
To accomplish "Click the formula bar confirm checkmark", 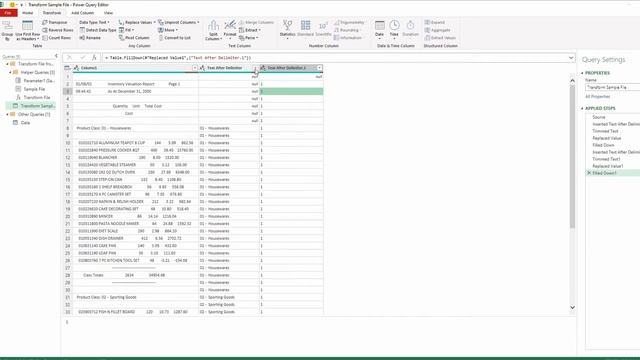I will 82,58.
